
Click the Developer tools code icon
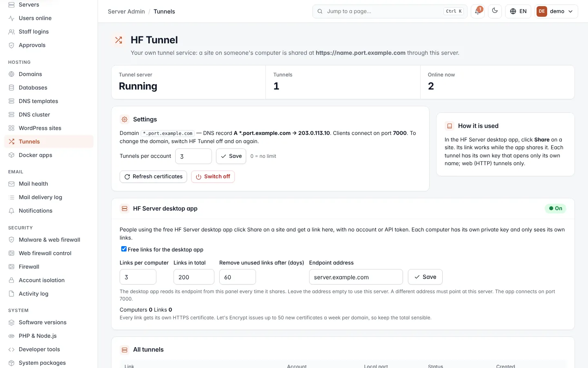click(x=11, y=350)
